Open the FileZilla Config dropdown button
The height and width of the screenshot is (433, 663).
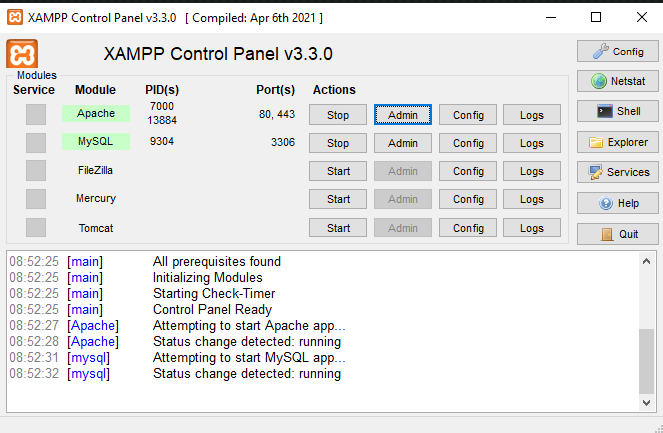click(x=468, y=171)
